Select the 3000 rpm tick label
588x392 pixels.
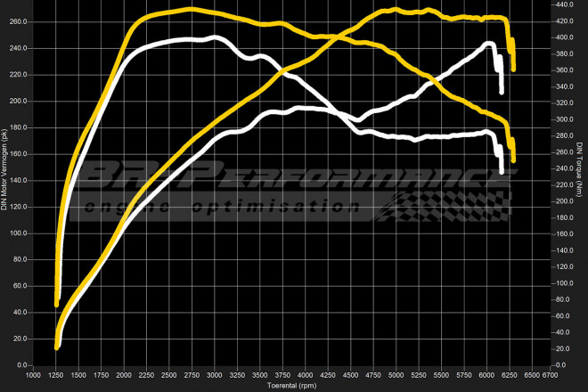coord(215,377)
